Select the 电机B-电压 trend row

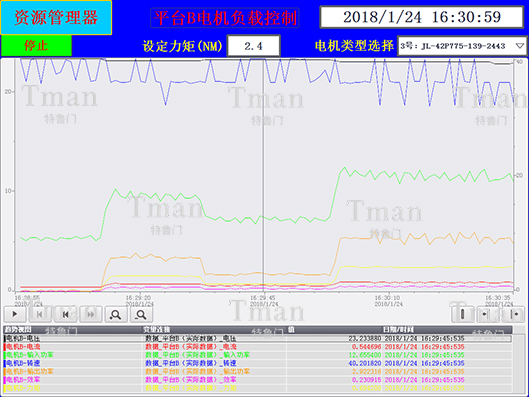click(x=258, y=338)
